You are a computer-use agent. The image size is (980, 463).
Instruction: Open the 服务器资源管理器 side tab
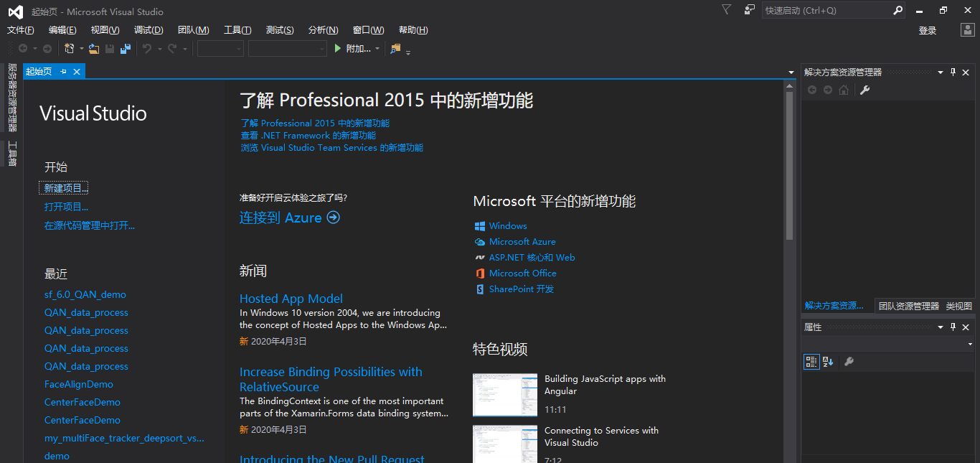tap(12, 98)
